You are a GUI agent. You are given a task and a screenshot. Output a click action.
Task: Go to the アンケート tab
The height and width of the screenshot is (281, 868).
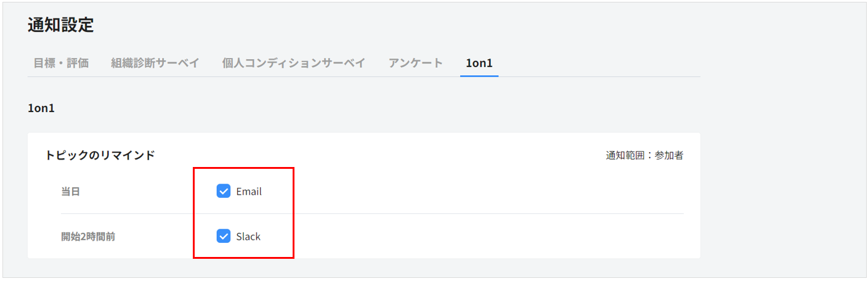click(x=416, y=63)
